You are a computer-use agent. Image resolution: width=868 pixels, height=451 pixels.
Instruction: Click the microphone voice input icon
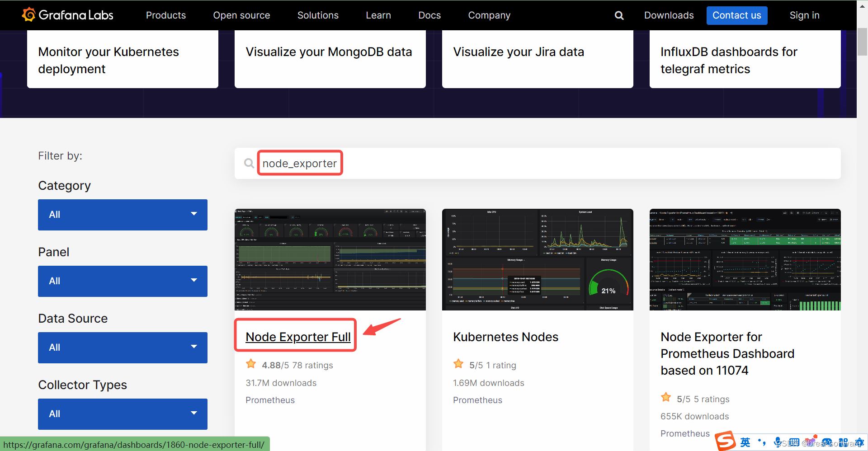(778, 442)
